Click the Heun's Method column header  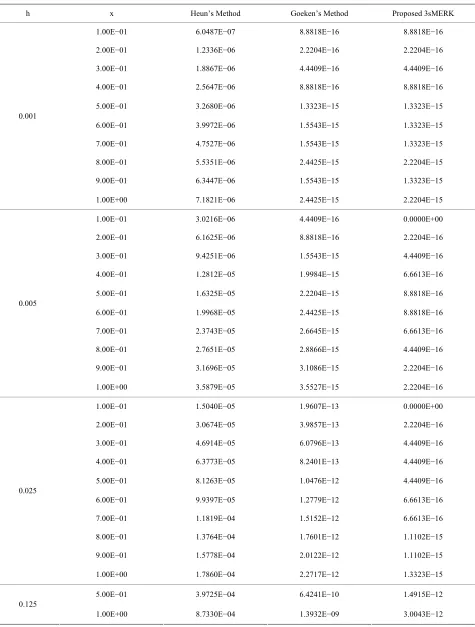click(x=215, y=14)
